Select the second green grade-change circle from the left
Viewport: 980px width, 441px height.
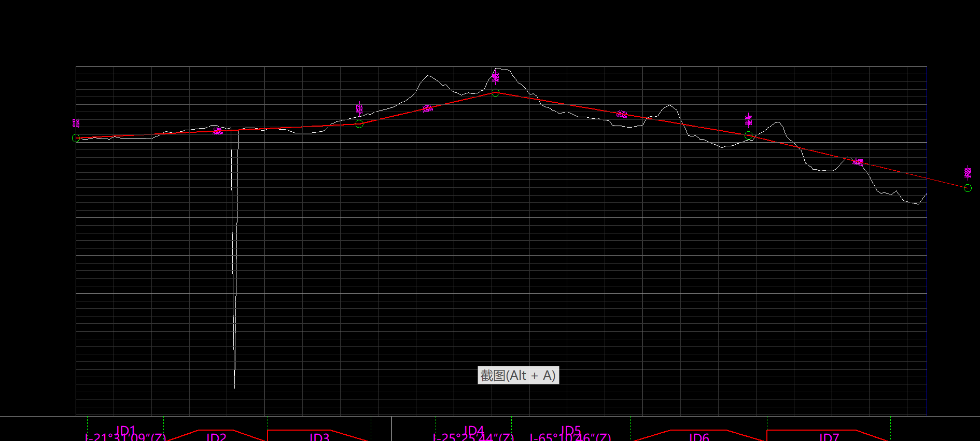pos(359,124)
